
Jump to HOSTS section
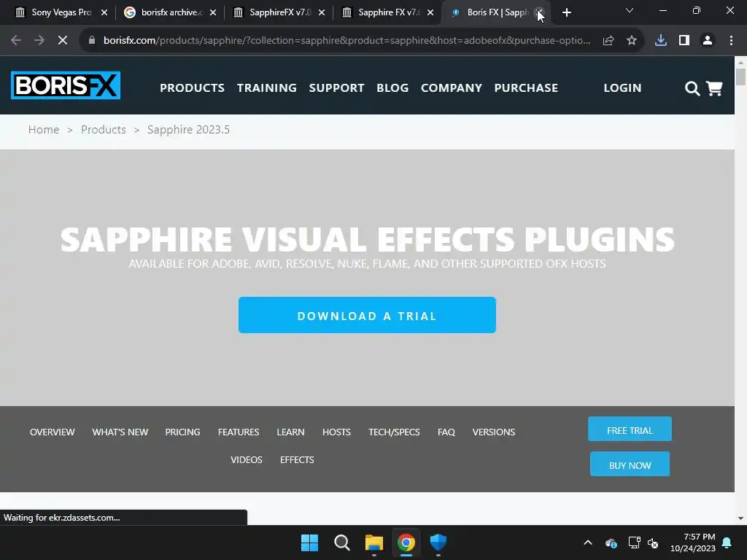tap(336, 432)
